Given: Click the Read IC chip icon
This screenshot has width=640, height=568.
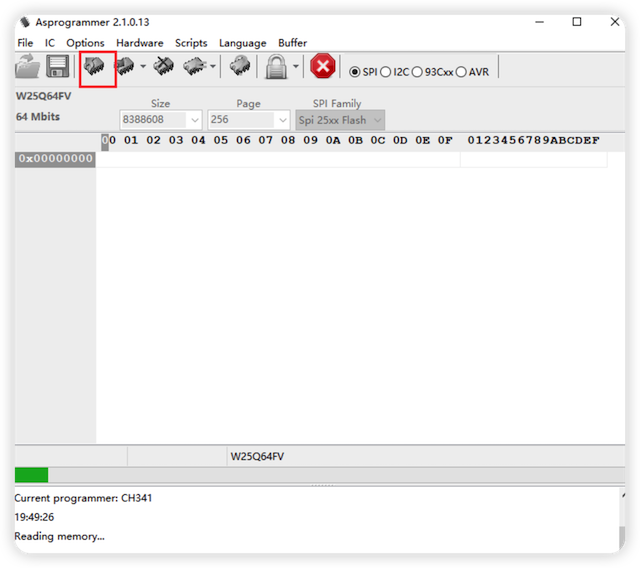Looking at the screenshot, I should (94, 66).
